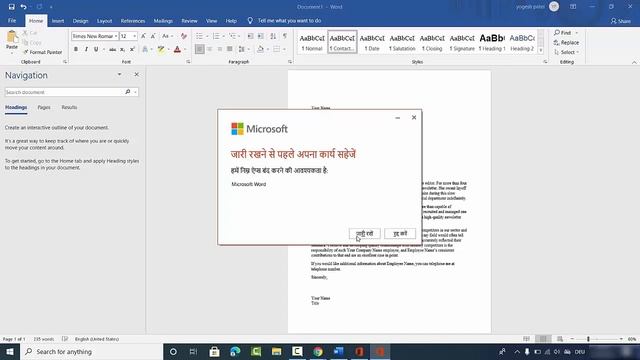The image size is (640, 360).
Task: Click the Bullets list icon
Action: pyautogui.click(x=199, y=36)
